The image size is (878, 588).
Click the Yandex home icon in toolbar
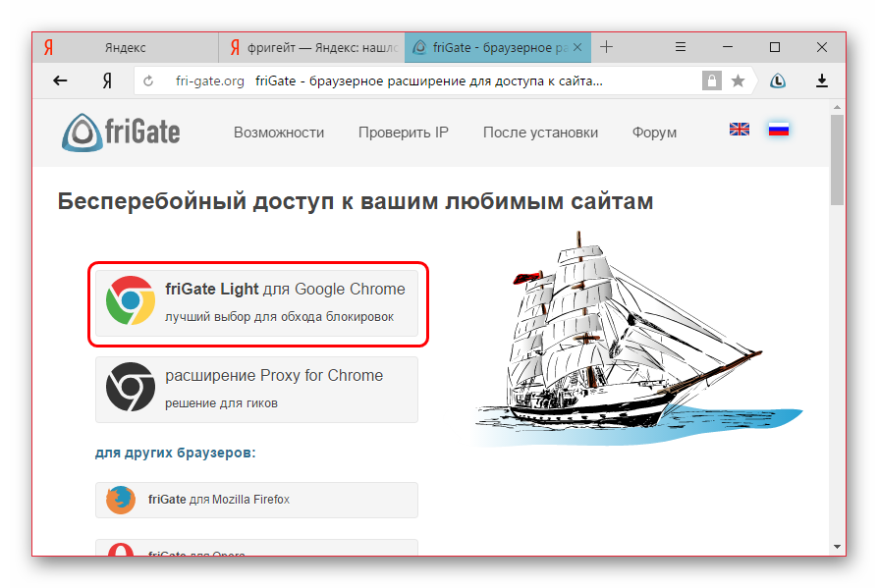pos(106,80)
